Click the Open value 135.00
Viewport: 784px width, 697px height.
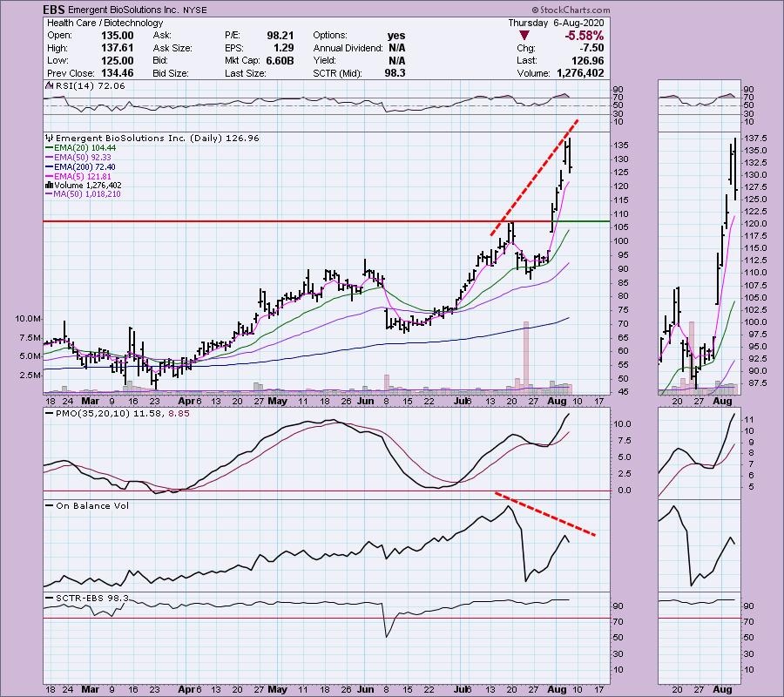118,36
